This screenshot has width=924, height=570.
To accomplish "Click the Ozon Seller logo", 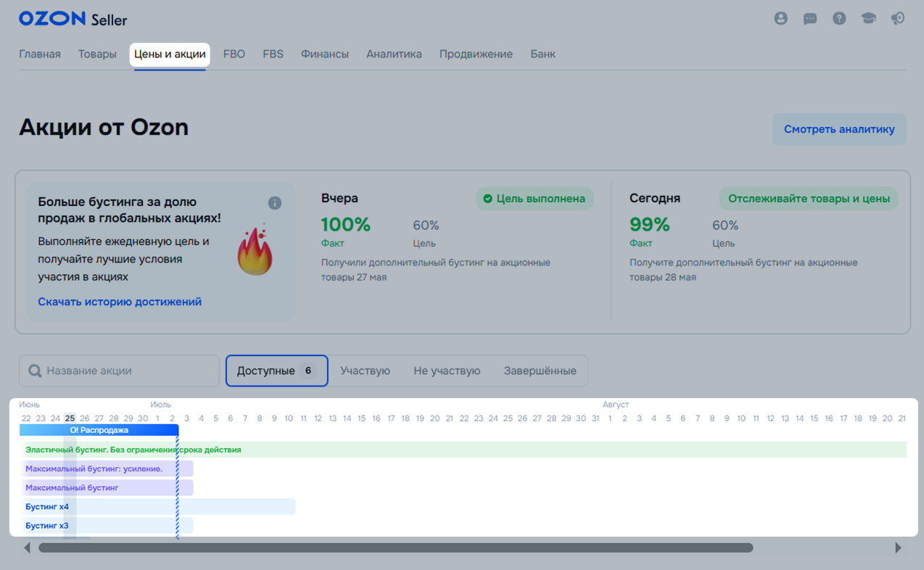I will 73,20.
